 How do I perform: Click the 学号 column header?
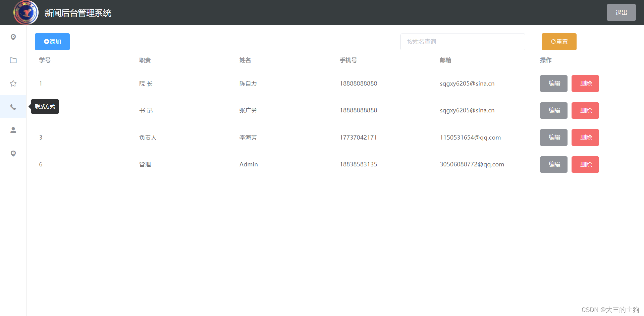(45, 60)
